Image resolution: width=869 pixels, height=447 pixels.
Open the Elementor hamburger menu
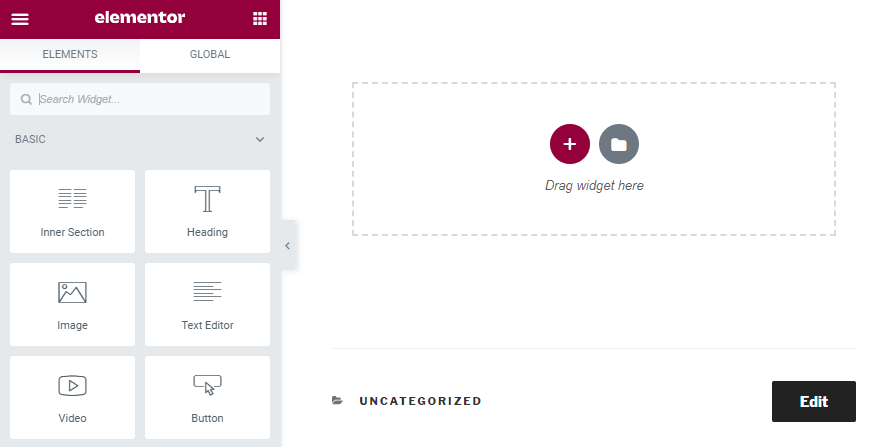point(20,19)
